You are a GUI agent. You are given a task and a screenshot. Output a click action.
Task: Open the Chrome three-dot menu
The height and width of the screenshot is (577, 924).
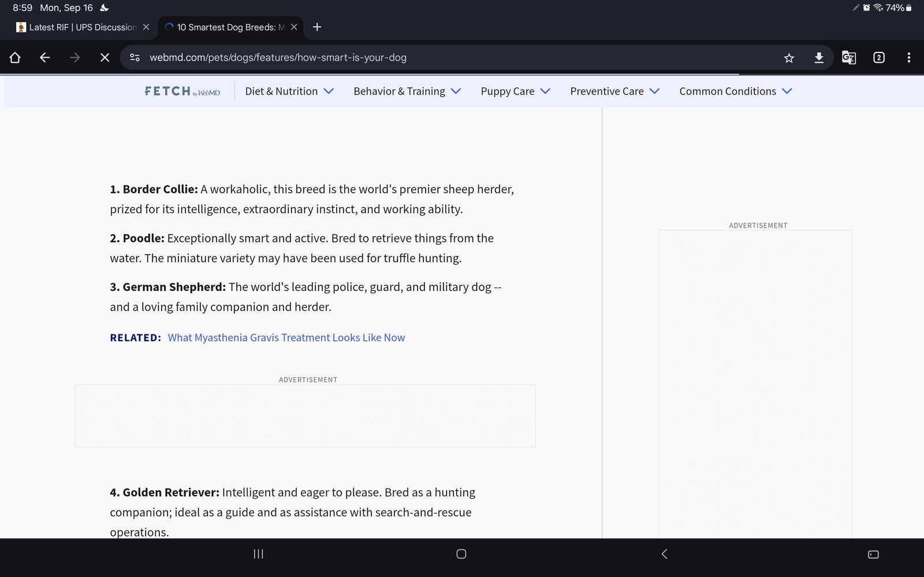tap(909, 57)
